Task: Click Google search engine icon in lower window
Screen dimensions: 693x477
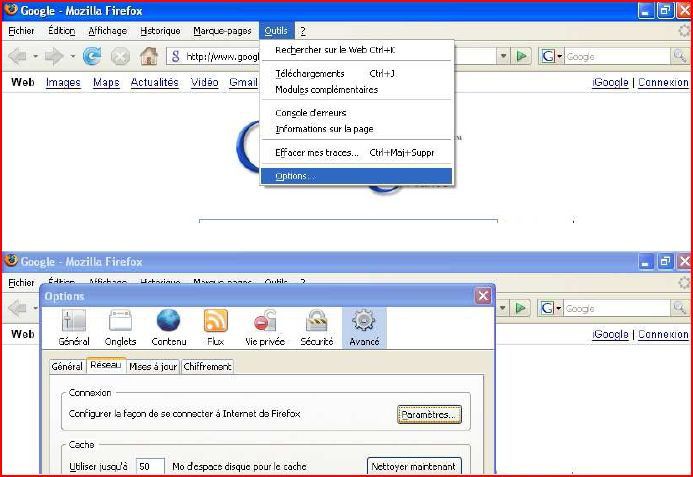Action: (x=548, y=308)
